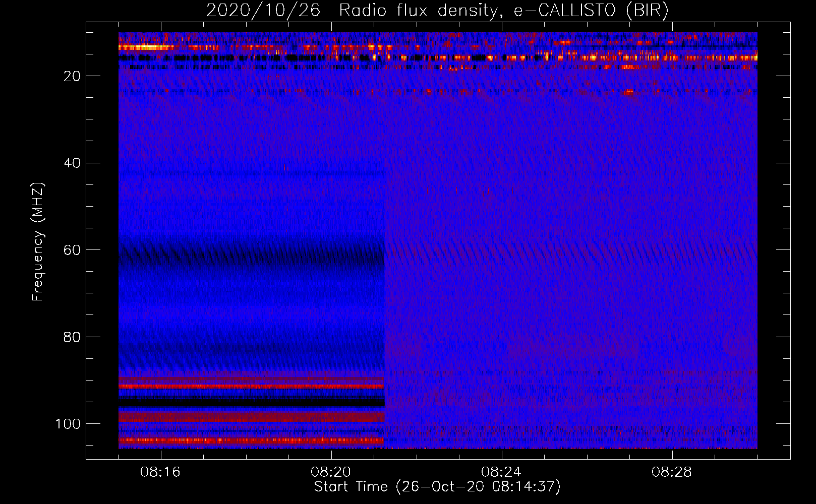Click the 40 frequency tick label
Screen dimensions: 816x504
click(x=72, y=163)
